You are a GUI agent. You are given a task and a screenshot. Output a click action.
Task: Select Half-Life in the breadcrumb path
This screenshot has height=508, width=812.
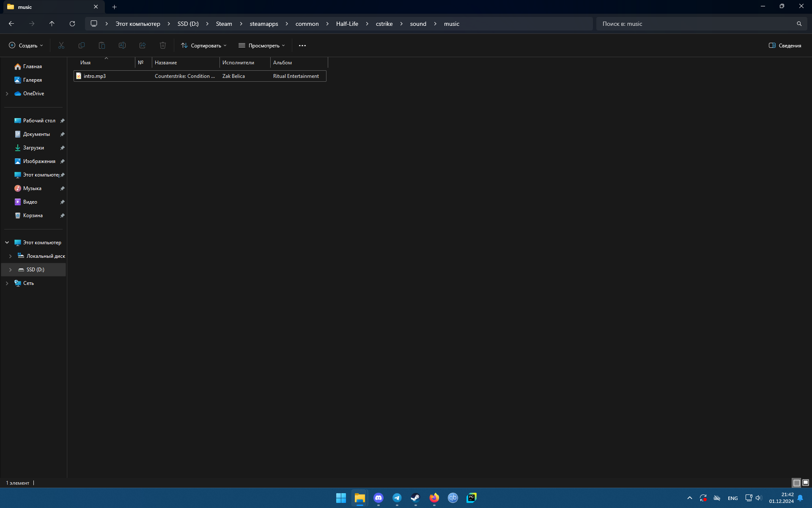[x=347, y=24]
